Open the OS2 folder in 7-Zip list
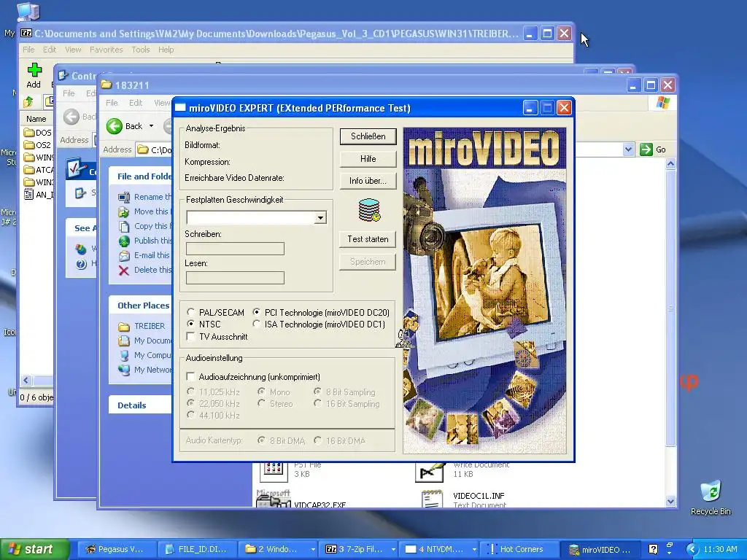 pos(38,145)
